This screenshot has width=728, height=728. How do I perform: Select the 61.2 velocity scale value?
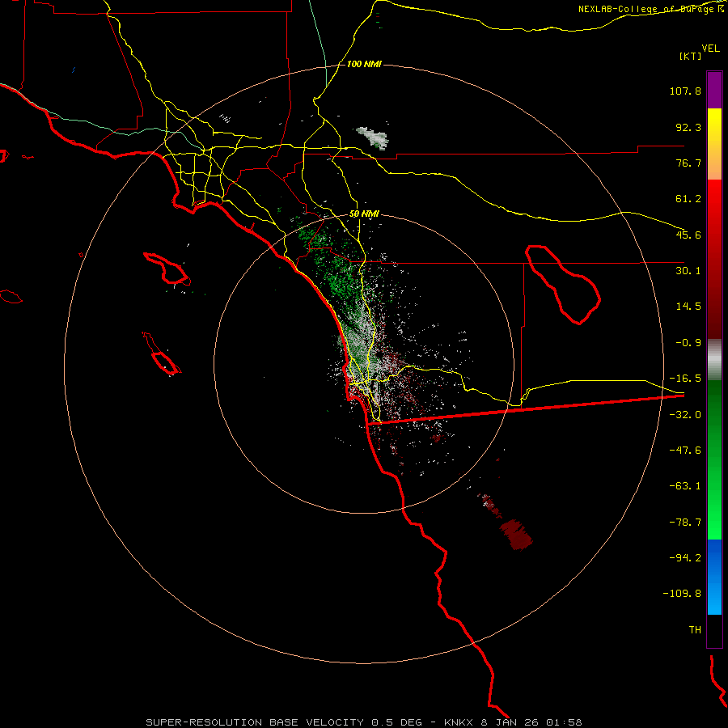(688, 199)
